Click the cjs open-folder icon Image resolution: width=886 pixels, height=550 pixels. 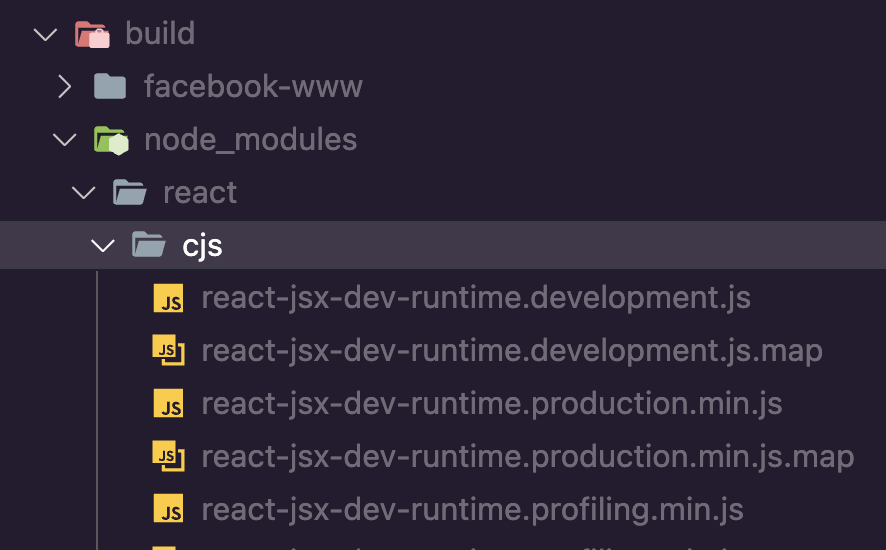pyautogui.click(x=149, y=245)
